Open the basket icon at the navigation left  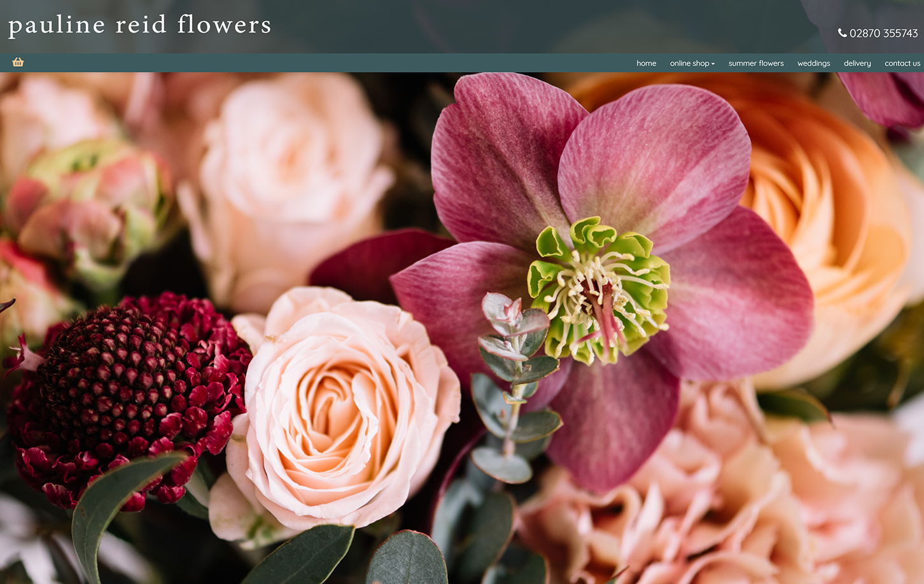[x=17, y=62]
